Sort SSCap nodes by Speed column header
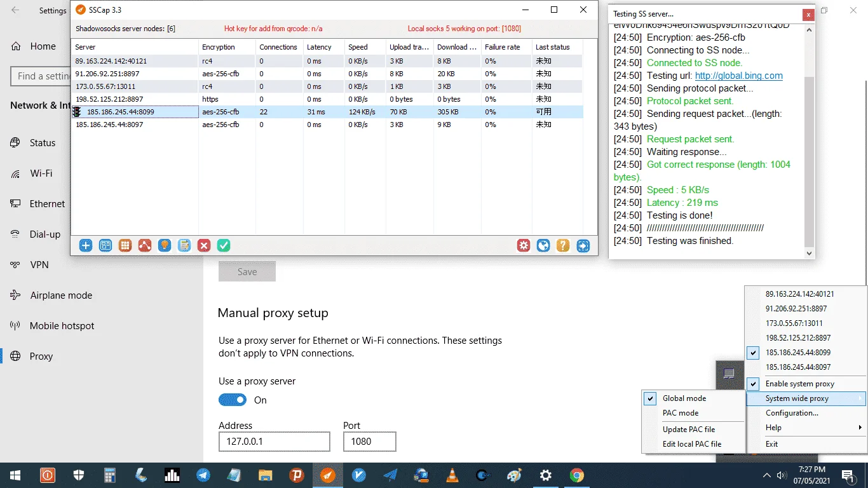 point(365,47)
